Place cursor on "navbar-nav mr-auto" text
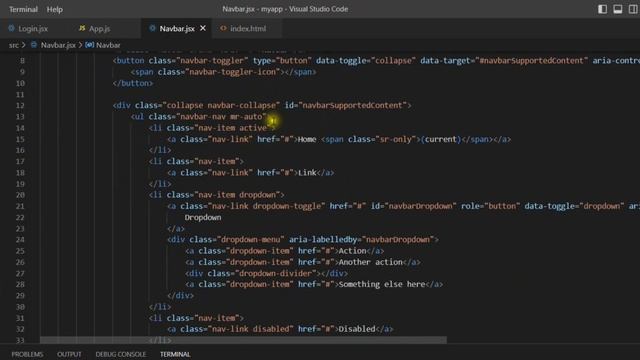The image size is (640, 360). click(x=221, y=117)
